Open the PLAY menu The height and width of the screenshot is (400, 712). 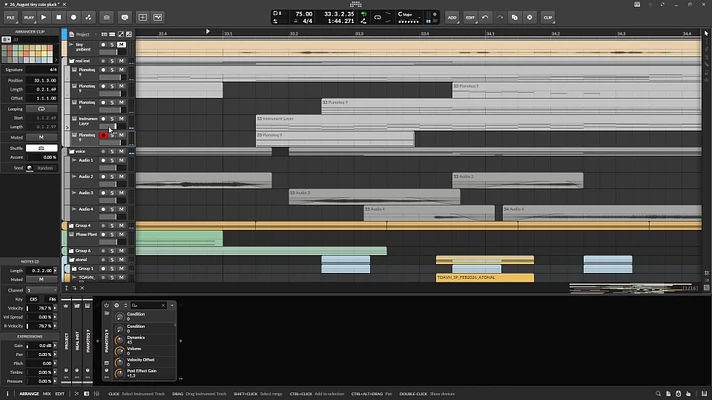point(29,17)
